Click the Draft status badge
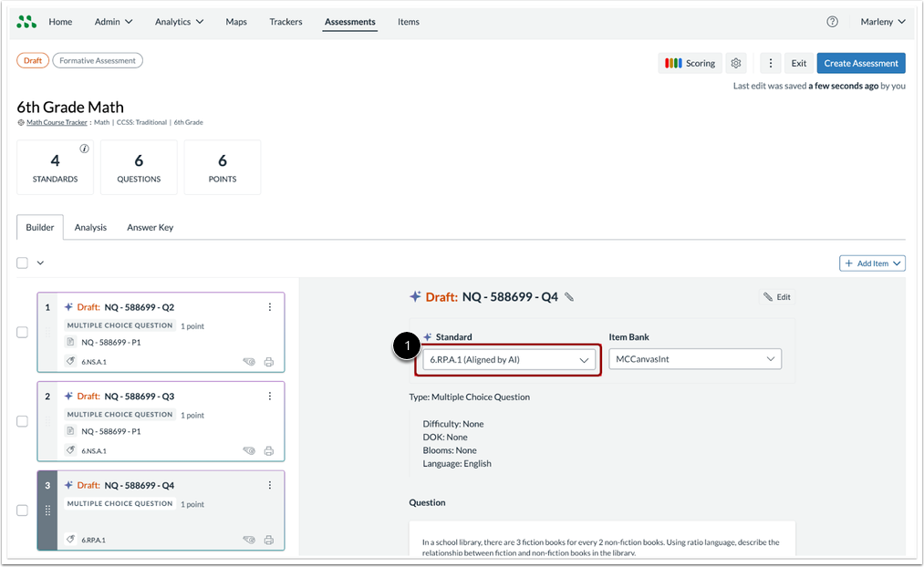Image resolution: width=924 pixels, height=567 pixels. pyautogui.click(x=33, y=61)
